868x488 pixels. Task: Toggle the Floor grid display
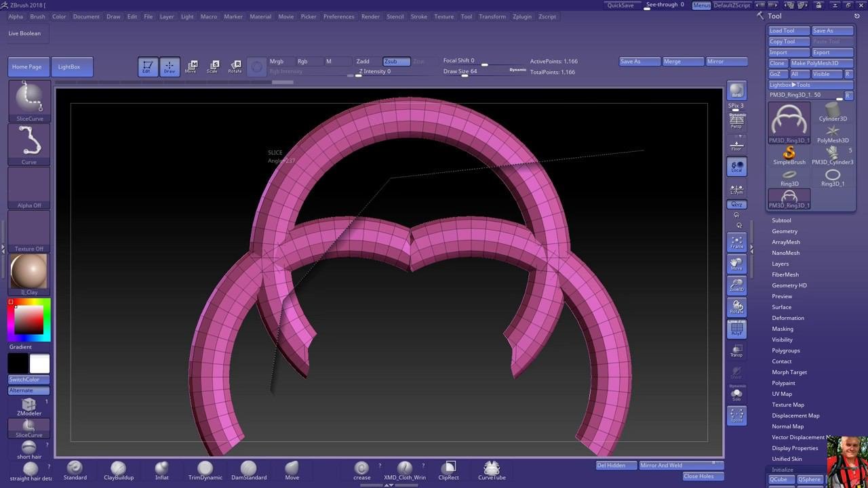coord(736,144)
